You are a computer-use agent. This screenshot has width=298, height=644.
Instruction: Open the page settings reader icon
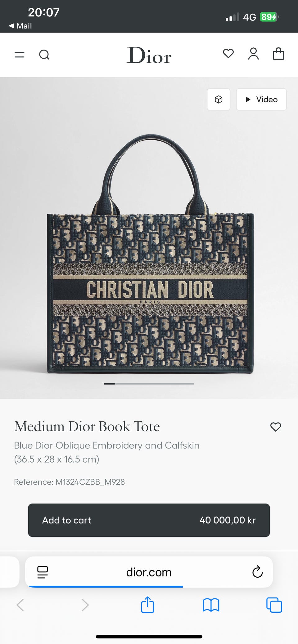click(x=43, y=572)
